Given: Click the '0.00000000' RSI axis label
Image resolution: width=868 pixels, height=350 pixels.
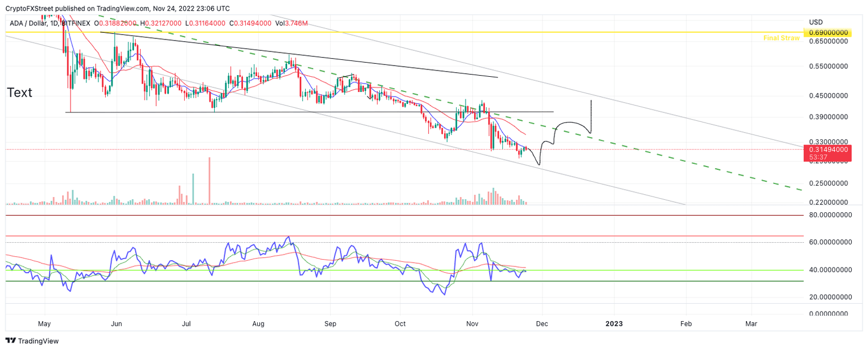Looking at the screenshot, I should coord(828,314).
